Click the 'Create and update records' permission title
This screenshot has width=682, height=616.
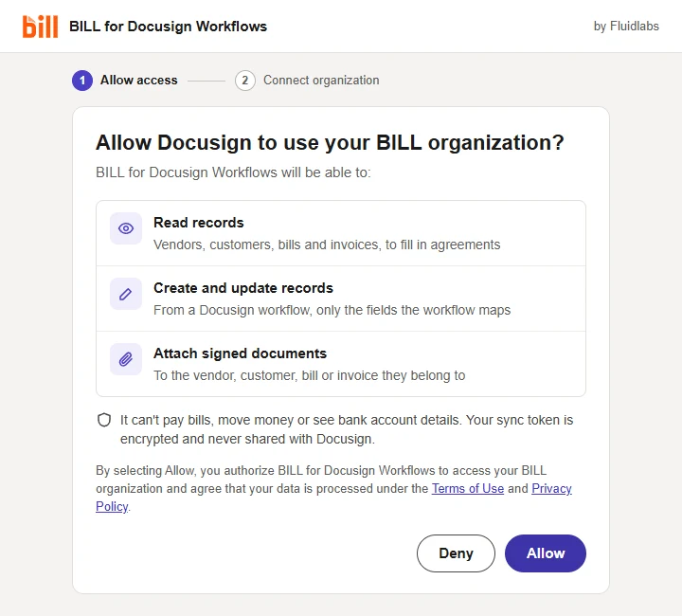[x=243, y=288]
